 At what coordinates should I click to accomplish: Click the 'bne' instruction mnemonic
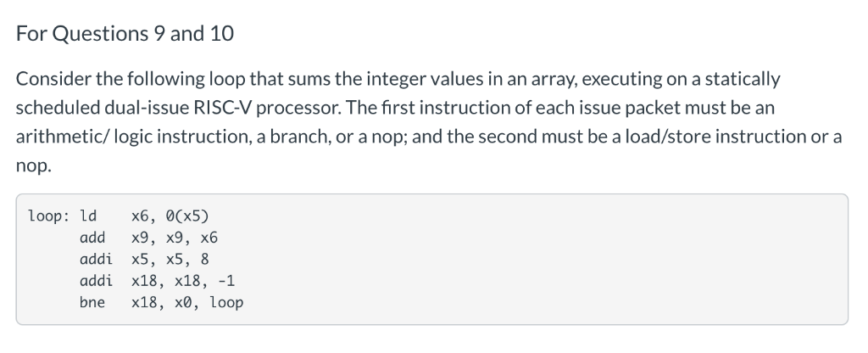pos(92,303)
